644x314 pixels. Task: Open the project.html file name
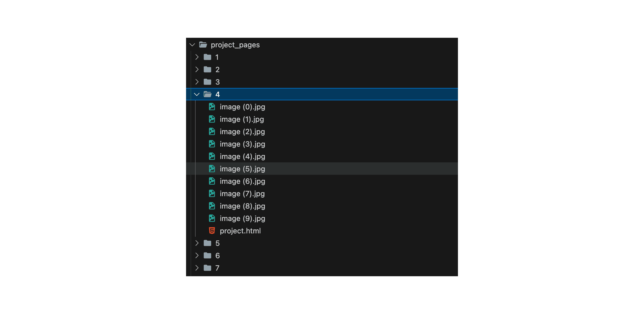coord(240,231)
